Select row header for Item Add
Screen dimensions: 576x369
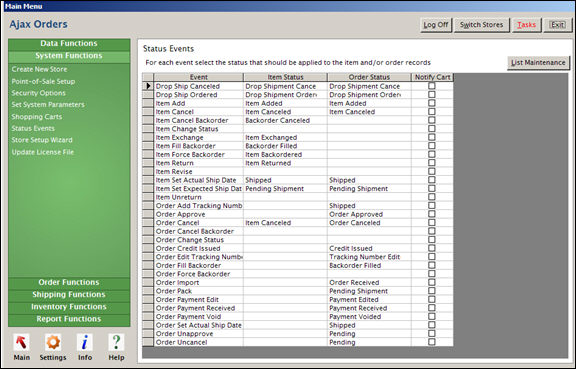coord(148,103)
